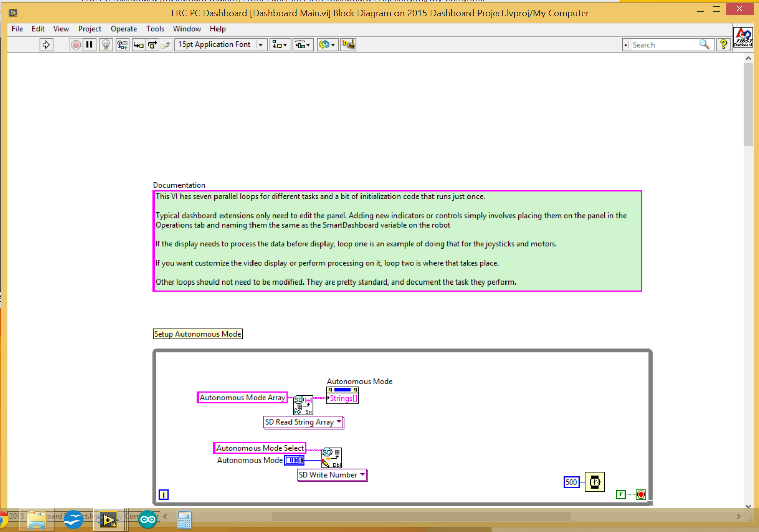759x532 pixels.
Task: Select the Wait (ms) watch icon
Action: tap(595, 482)
